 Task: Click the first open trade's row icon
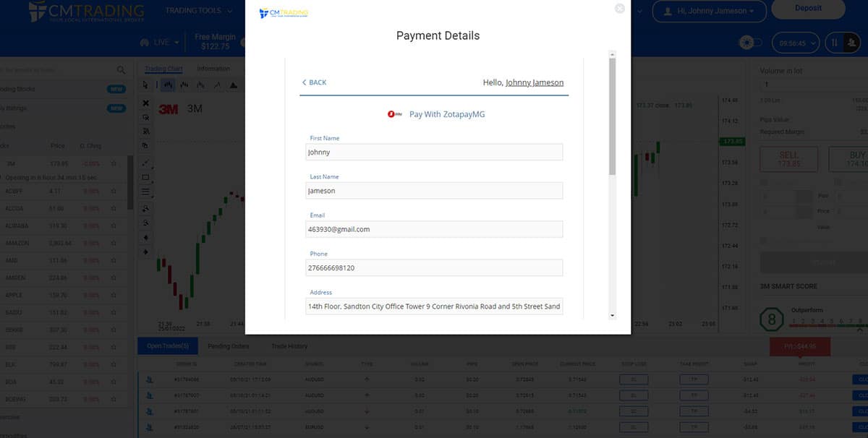point(149,379)
